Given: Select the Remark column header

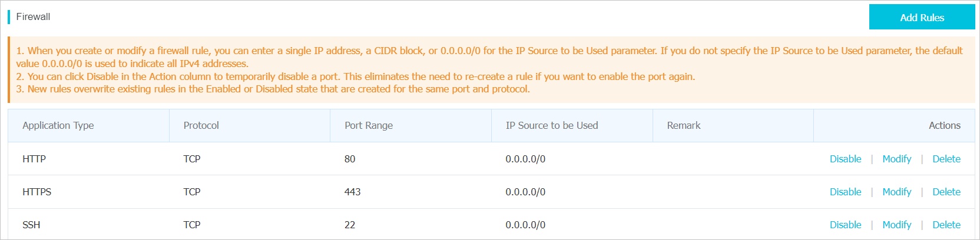Looking at the screenshot, I should tap(684, 125).
